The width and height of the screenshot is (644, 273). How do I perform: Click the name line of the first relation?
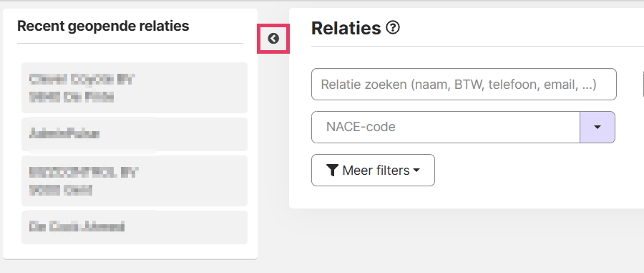click(x=82, y=80)
